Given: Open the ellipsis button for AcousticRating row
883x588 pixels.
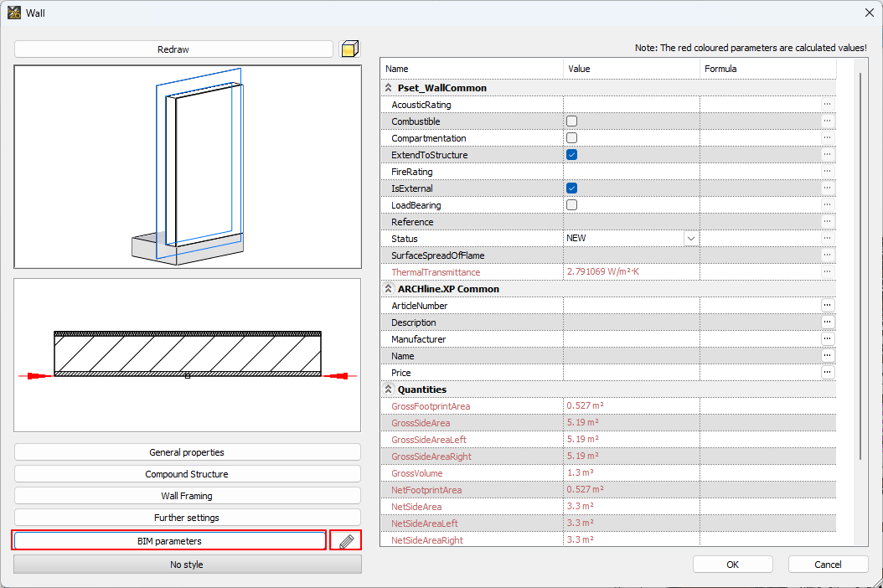Looking at the screenshot, I should [827, 105].
